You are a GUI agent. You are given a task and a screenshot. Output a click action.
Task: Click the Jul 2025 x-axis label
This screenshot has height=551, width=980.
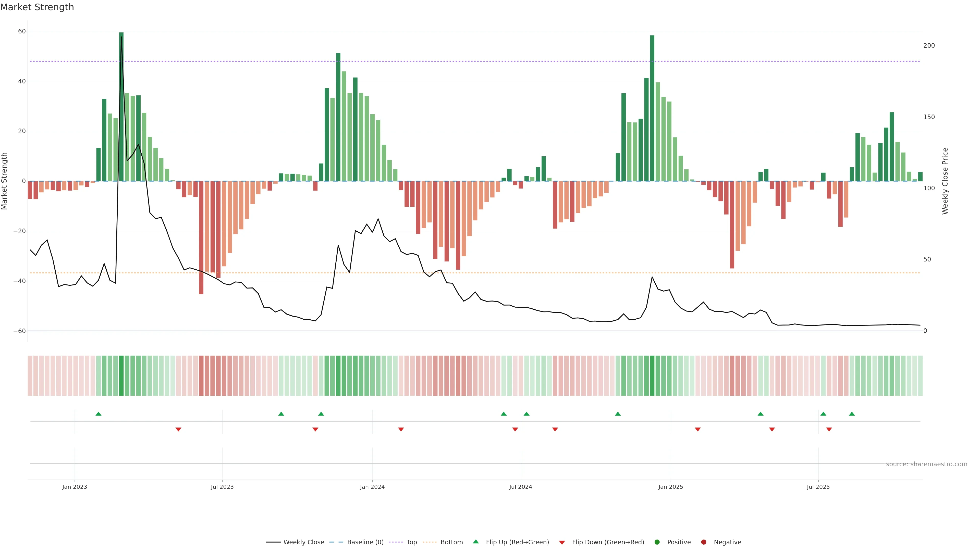click(818, 487)
